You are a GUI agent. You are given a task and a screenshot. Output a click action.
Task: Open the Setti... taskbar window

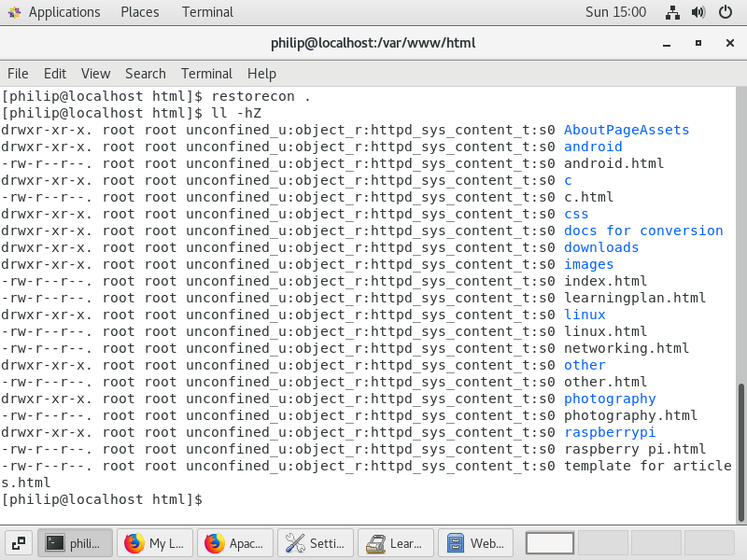[x=316, y=543]
